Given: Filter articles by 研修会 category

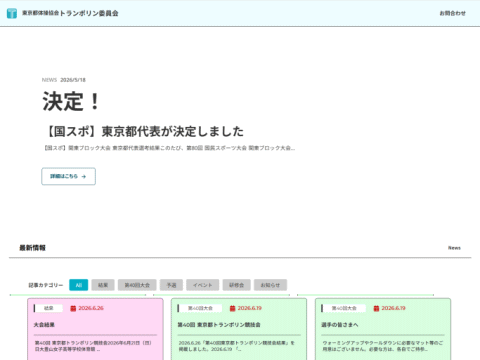Looking at the screenshot, I should (236, 285).
